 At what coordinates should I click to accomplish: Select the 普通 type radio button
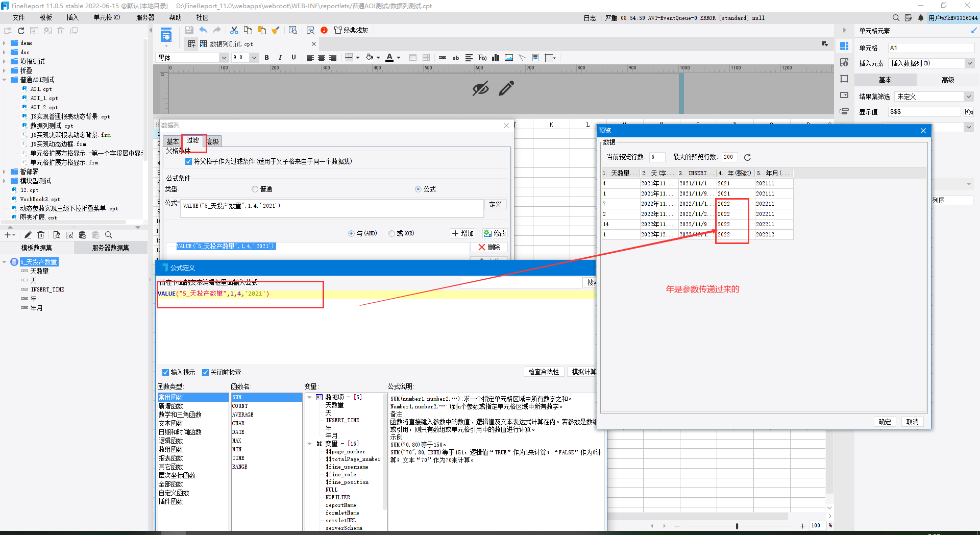(x=255, y=189)
